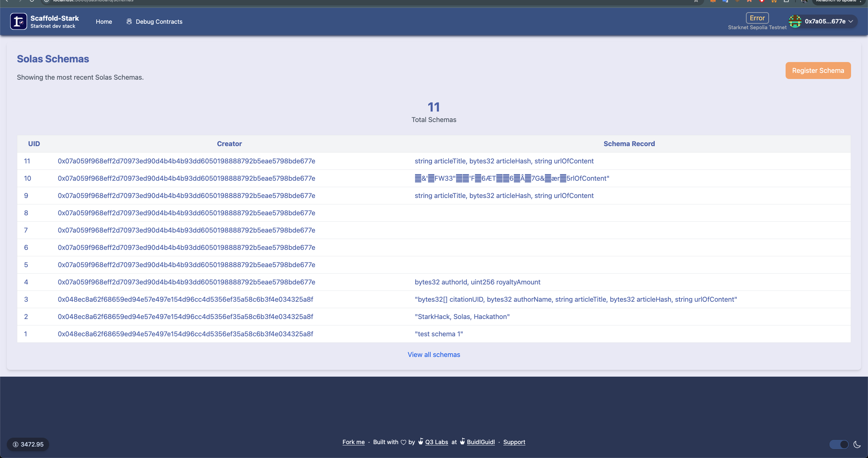The image size is (868, 458).
Task: Click the View all schemas link
Action: click(x=434, y=355)
